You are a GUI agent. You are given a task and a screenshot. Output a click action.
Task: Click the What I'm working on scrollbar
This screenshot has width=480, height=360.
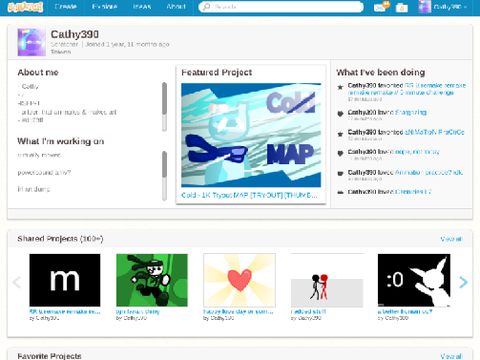click(164, 176)
